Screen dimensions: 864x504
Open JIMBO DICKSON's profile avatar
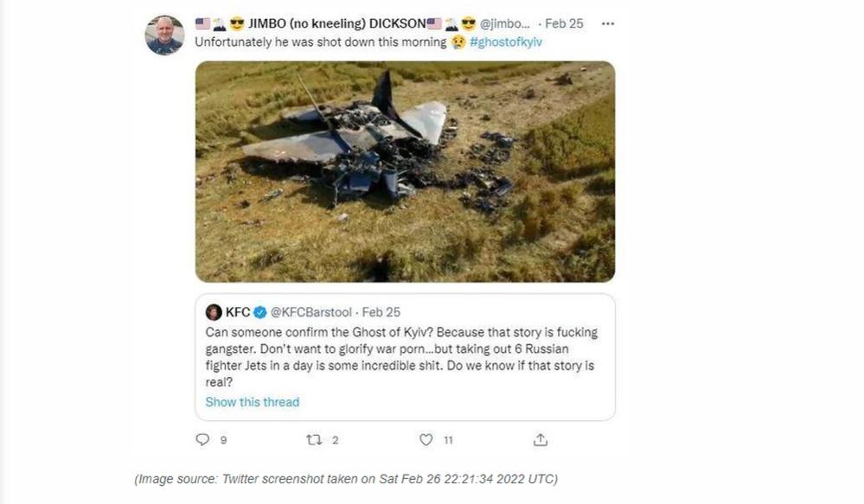pyautogui.click(x=164, y=35)
